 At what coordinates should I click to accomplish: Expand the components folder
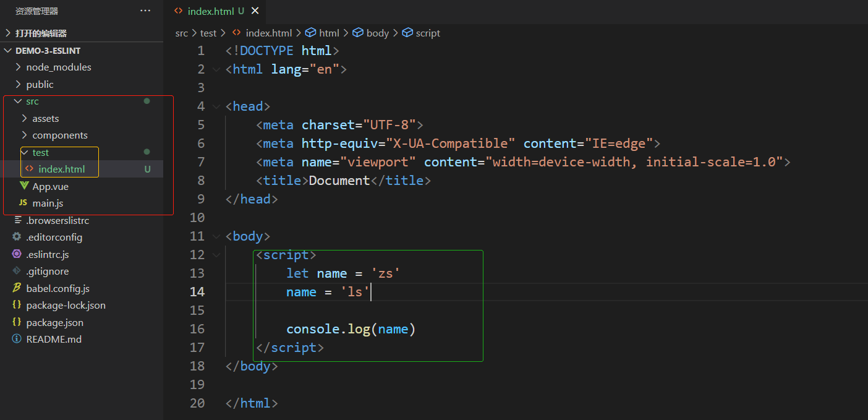(82, 135)
